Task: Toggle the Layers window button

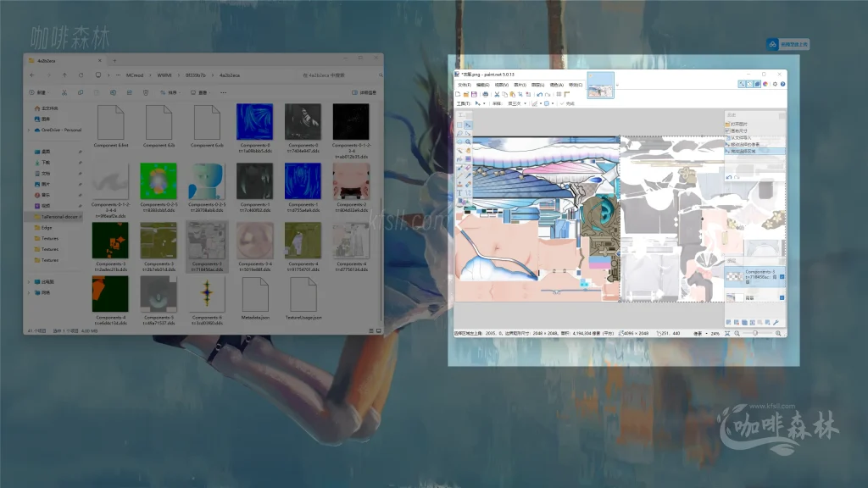Action: 757,84
